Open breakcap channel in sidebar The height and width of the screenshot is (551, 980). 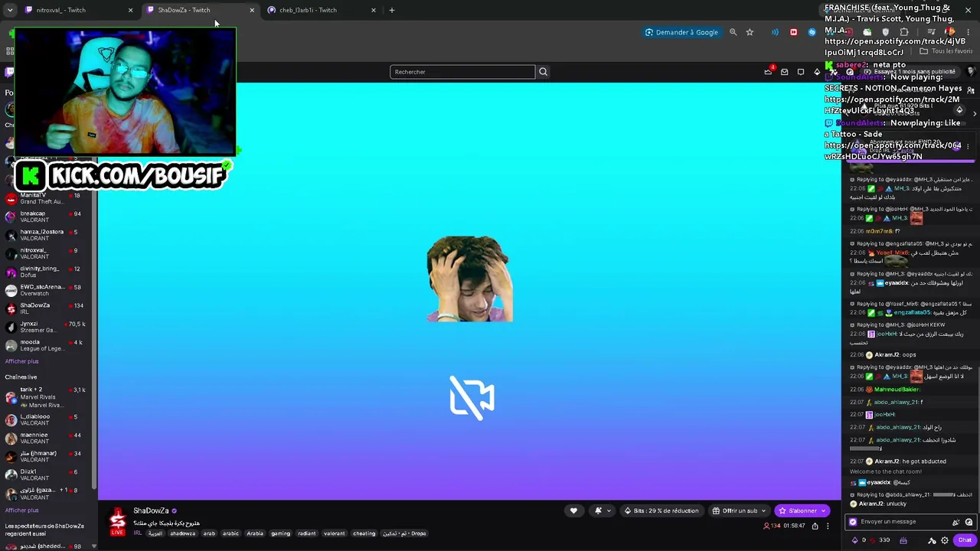tap(47, 217)
